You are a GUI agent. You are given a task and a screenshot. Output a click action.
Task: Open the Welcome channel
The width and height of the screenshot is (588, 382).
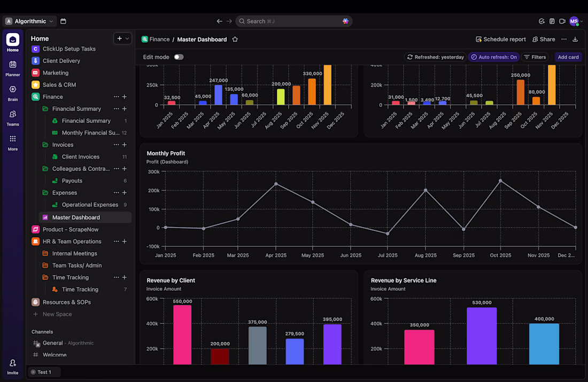pos(55,355)
